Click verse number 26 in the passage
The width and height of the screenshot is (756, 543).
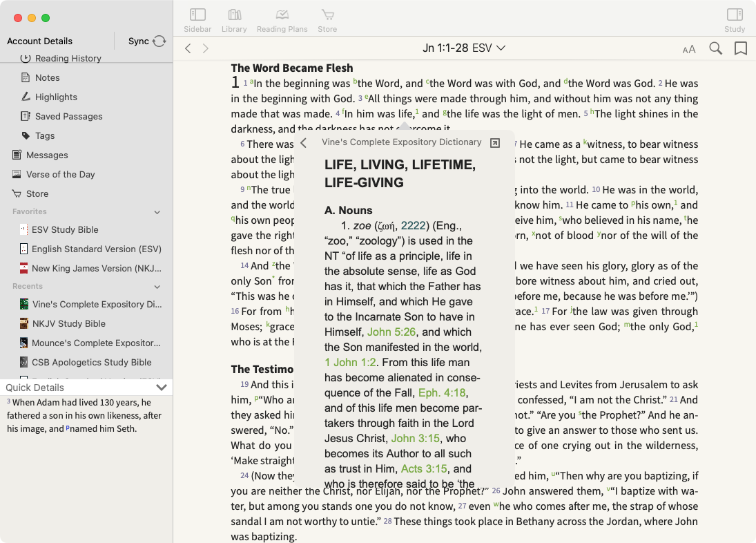point(496,490)
